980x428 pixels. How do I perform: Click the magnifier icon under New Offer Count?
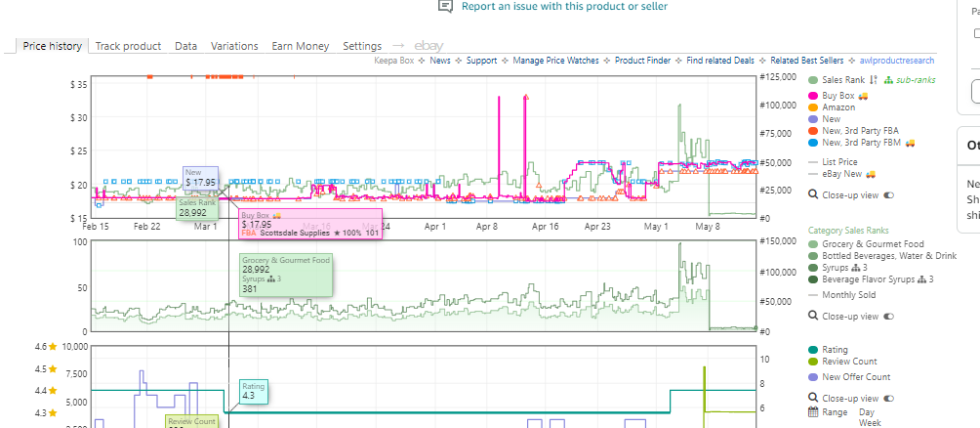pos(813,398)
